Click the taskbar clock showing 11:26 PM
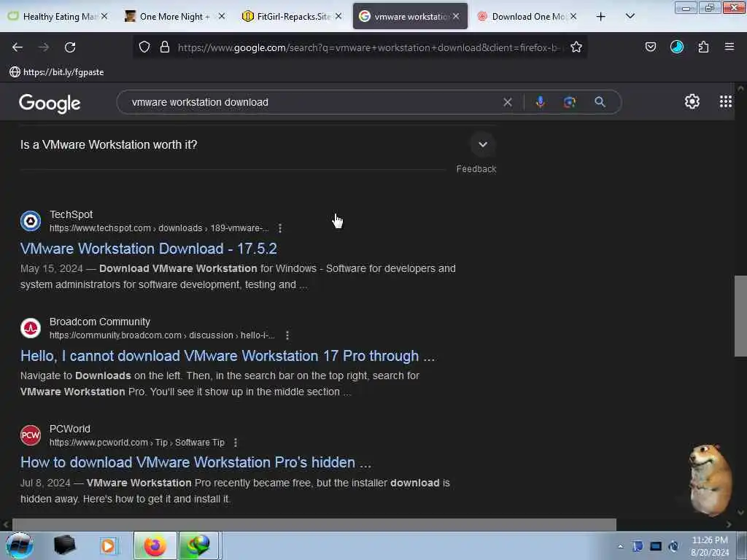Screen dimensions: 747x560 pyautogui.click(x=709, y=545)
